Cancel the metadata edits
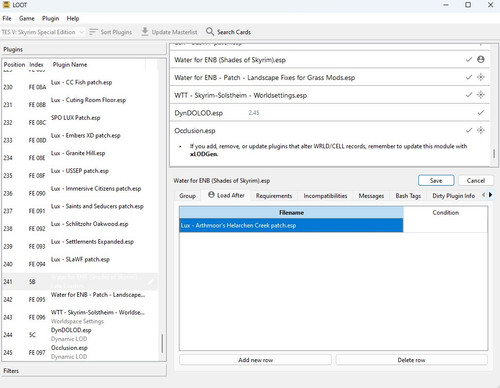Image resolution: width=500 pixels, height=388 pixels. click(x=476, y=180)
